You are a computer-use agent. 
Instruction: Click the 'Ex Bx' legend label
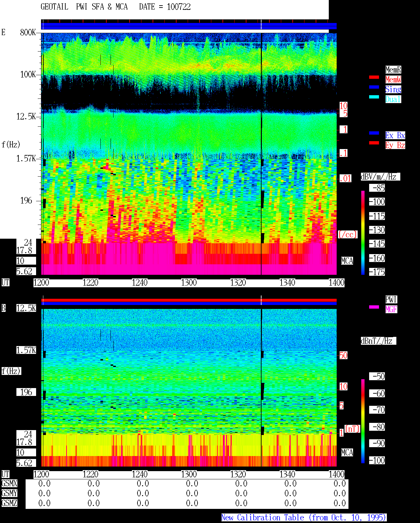tap(395, 135)
